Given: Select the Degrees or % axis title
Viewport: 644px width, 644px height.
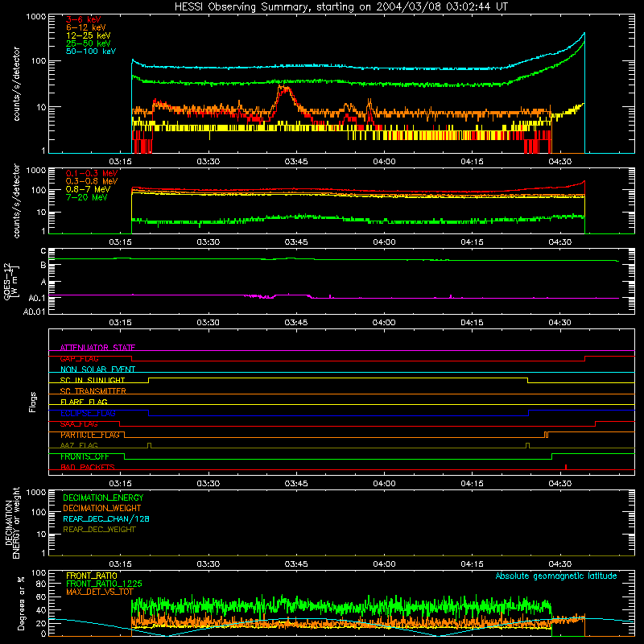Looking at the screenshot, I should (x=21, y=603).
